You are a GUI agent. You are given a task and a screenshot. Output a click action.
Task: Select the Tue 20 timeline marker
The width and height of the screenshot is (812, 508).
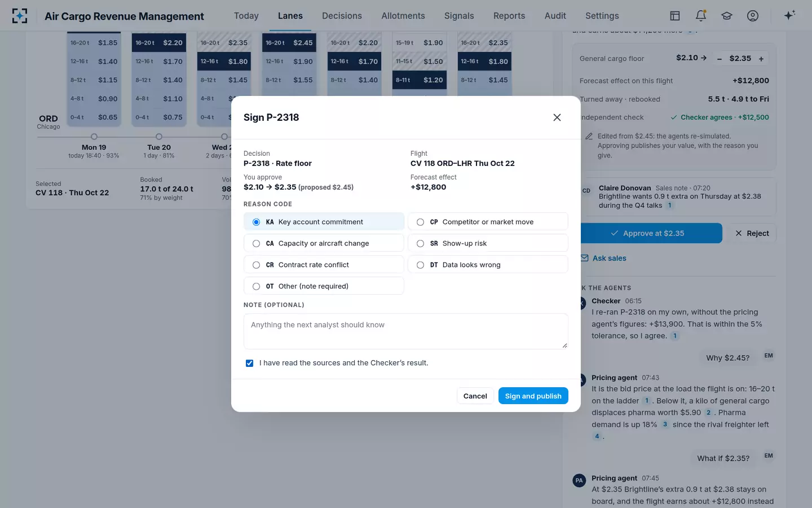click(x=159, y=137)
